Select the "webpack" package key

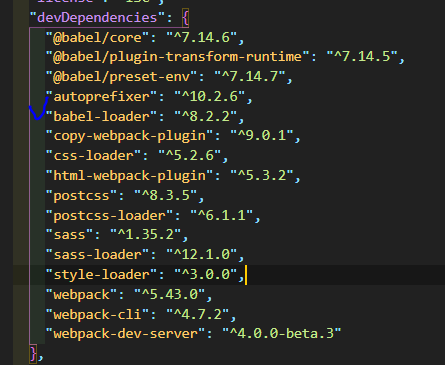tap(82, 295)
